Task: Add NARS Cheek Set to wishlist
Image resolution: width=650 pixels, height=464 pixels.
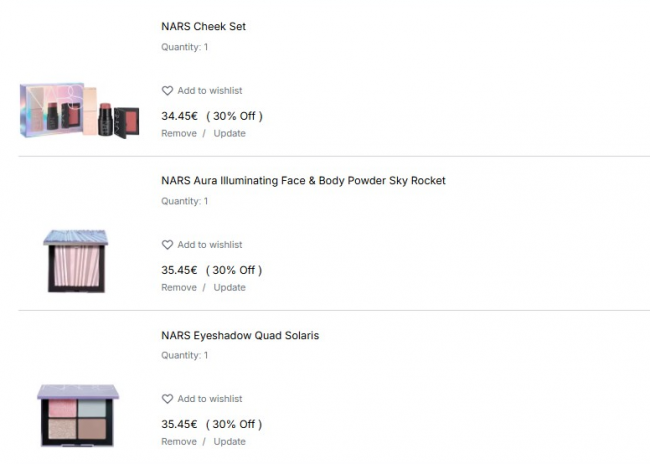Action: click(209, 91)
